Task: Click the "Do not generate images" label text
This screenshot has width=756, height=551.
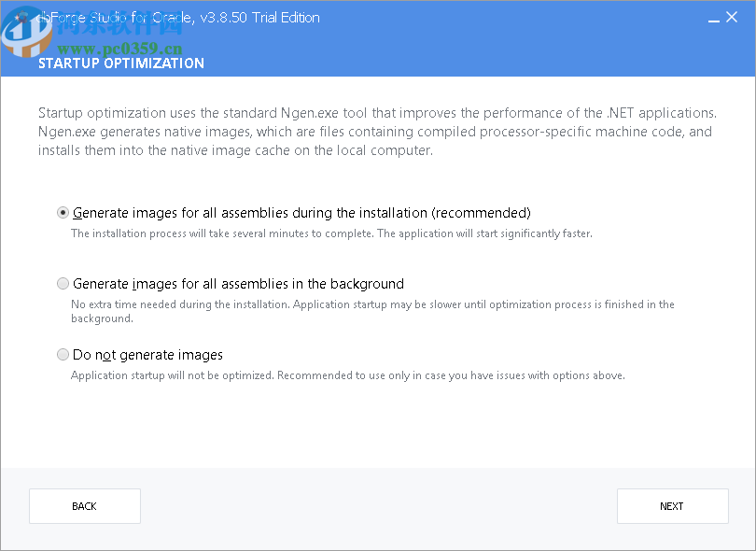Action: pyautogui.click(x=147, y=354)
